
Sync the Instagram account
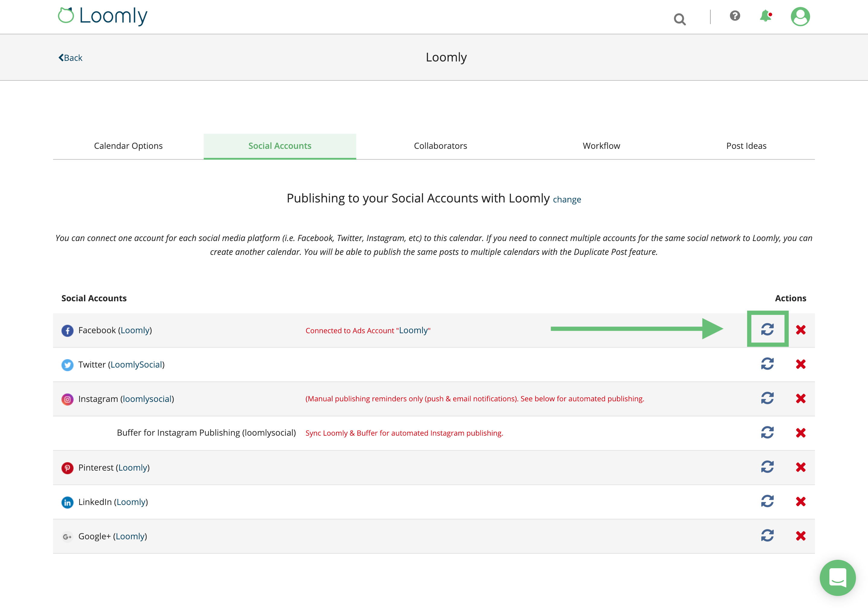[x=767, y=398]
